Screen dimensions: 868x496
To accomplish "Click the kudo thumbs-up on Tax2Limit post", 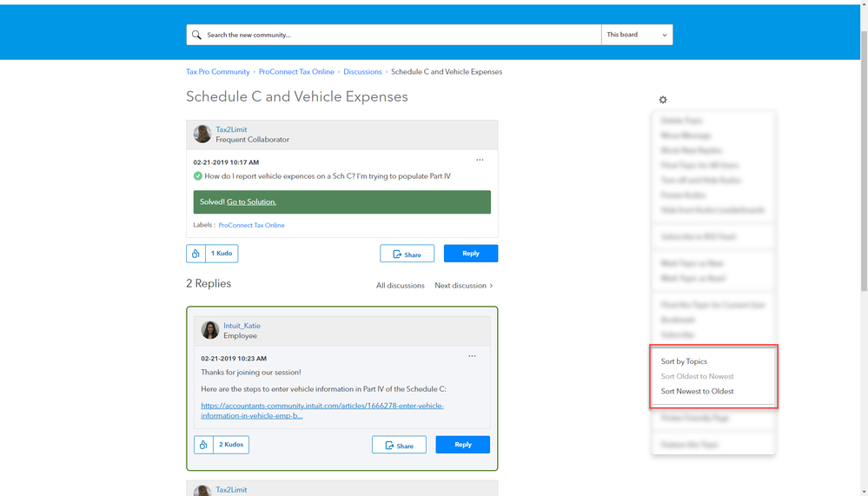I will [x=196, y=254].
